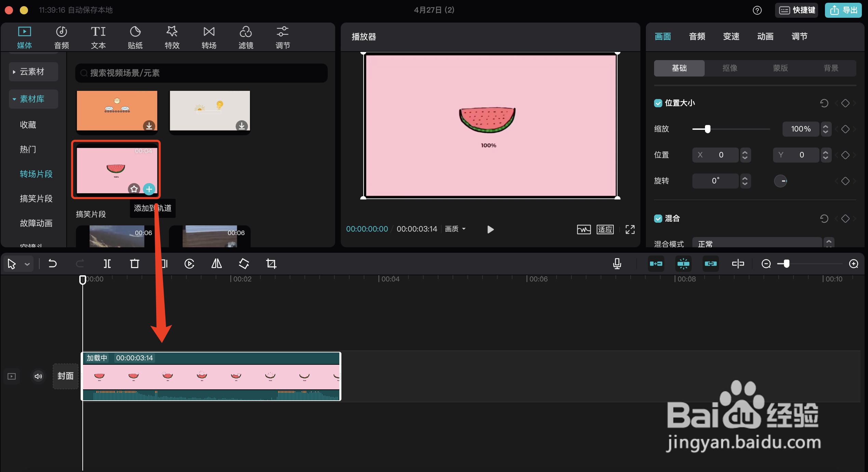Delete the selected clip with trash icon

[x=135, y=263]
